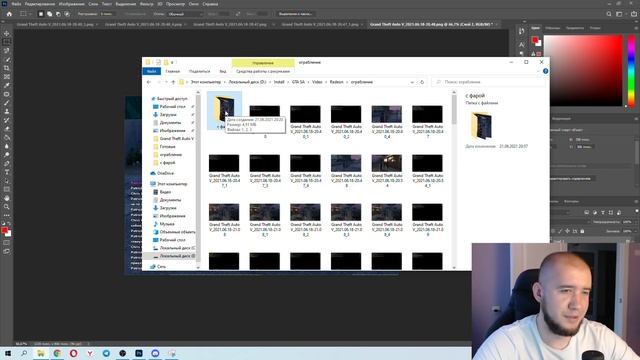Switch to Explorer Вид ribbon tab
This screenshot has width=640, height=360.
(223, 71)
